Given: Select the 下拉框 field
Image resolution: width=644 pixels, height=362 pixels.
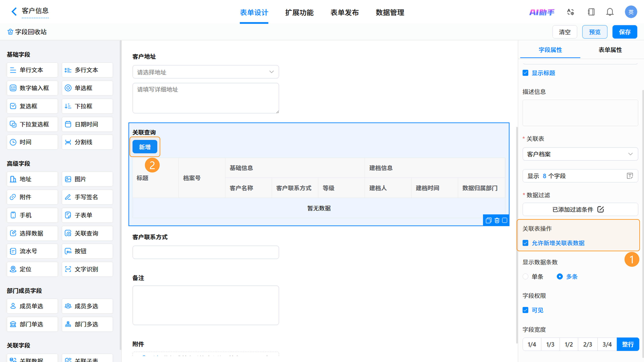Looking at the screenshot, I should click(87, 106).
